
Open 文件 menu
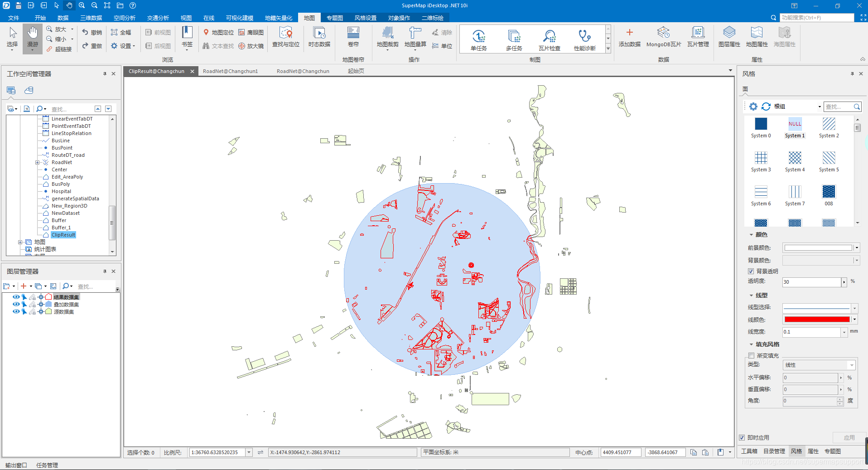click(x=14, y=18)
